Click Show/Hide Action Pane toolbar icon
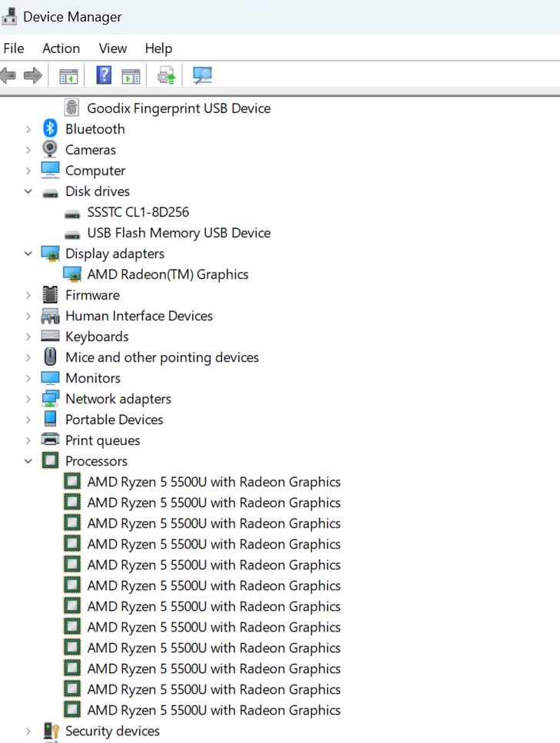560x743 pixels. pyautogui.click(x=131, y=75)
